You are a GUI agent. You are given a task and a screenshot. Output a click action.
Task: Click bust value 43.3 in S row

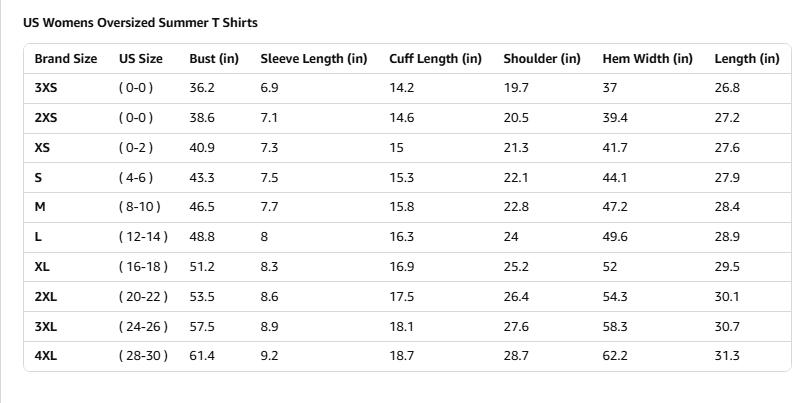pyautogui.click(x=202, y=178)
